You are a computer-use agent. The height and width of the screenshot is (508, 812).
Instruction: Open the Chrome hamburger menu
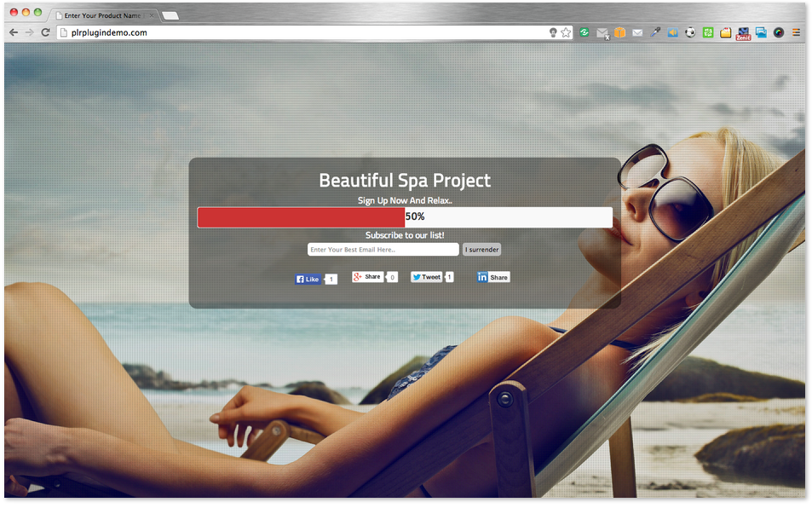click(x=797, y=32)
